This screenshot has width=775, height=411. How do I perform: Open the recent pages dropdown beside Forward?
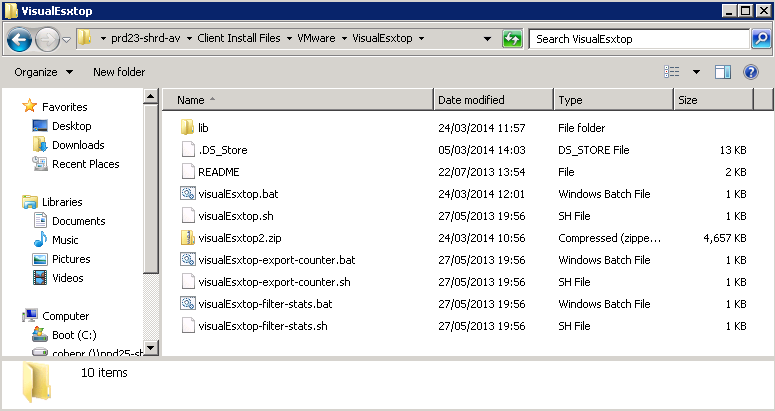[x=67, y=40]
